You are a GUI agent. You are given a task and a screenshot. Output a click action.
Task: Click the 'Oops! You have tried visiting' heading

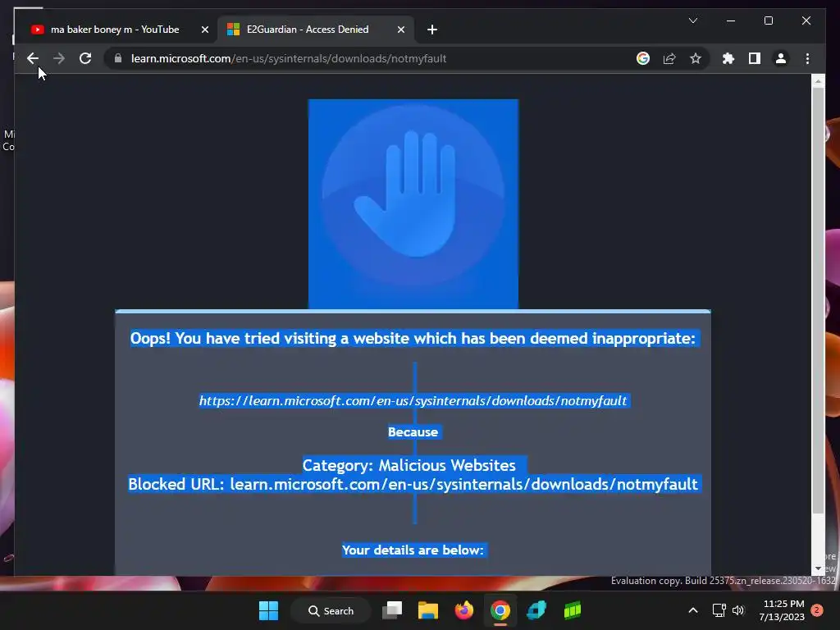pyautogui.click(x=413, y=338)
